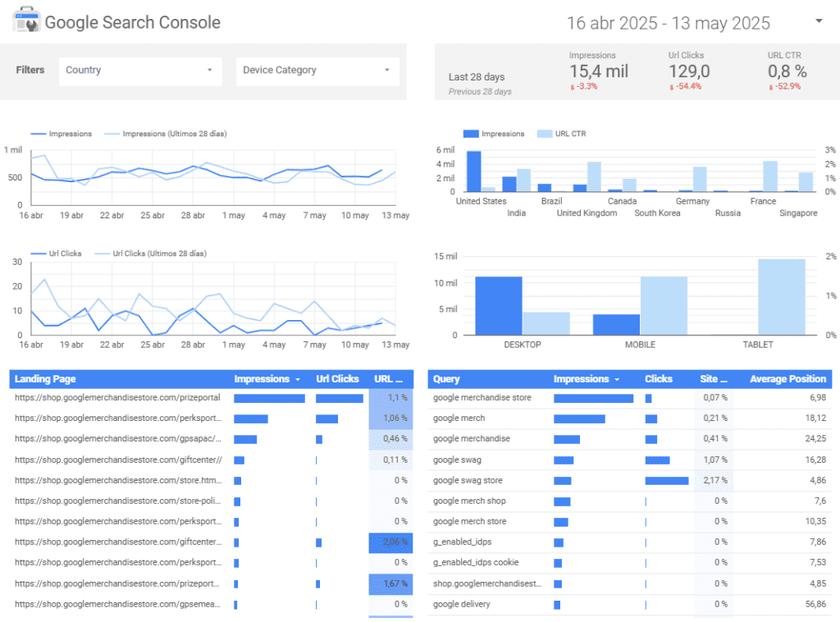
Task: Select the google swag query
Action: pos(457,460)
